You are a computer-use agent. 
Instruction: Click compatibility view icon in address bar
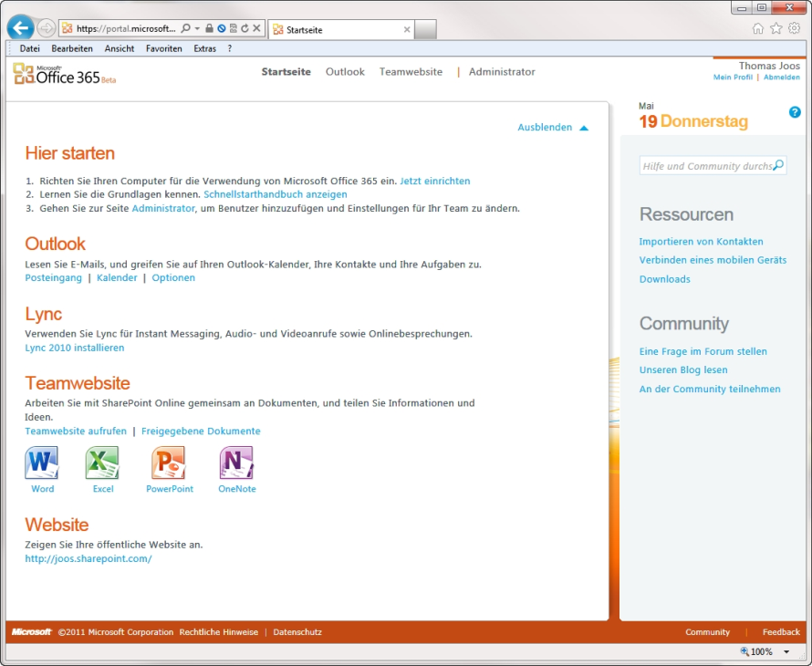(x=233, y=28)
